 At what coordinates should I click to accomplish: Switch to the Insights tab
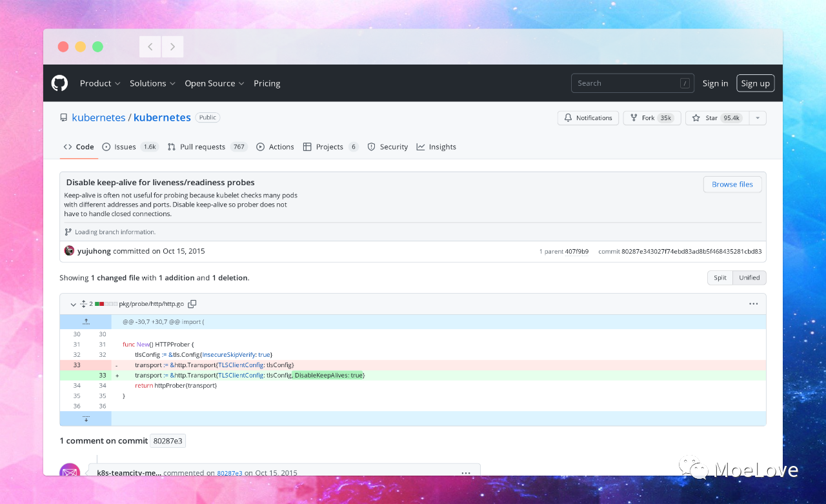coord(436,147)
